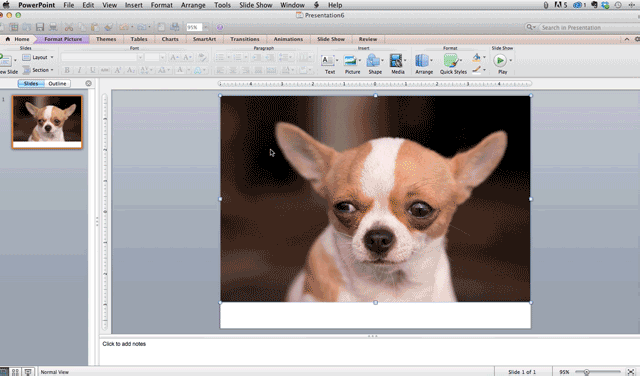Click the Arrange icon

pyautogui.click(x=422, y=61)
